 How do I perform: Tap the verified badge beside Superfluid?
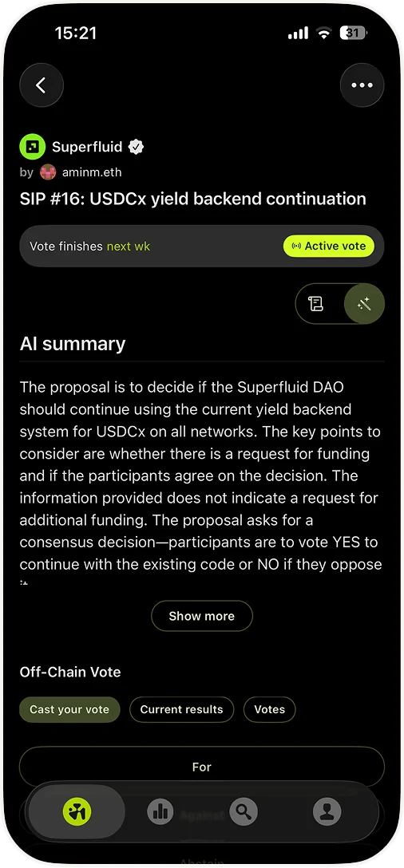(x=137, y=147)
